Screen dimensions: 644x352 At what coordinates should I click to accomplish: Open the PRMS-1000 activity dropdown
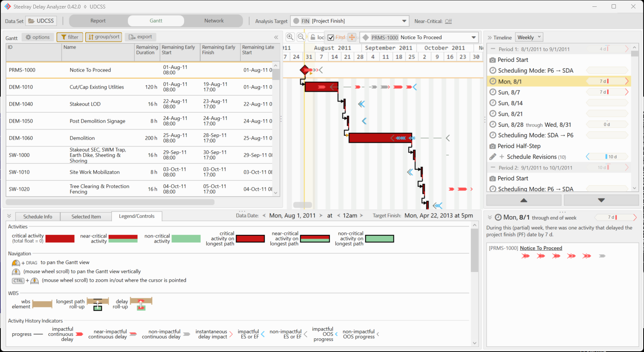474,37
